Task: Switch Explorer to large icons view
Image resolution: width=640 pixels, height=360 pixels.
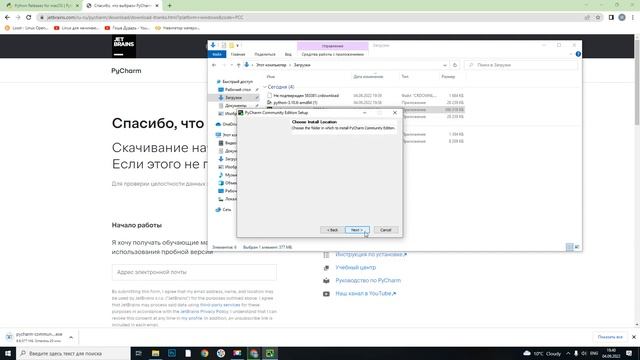Action: (577, 247)
